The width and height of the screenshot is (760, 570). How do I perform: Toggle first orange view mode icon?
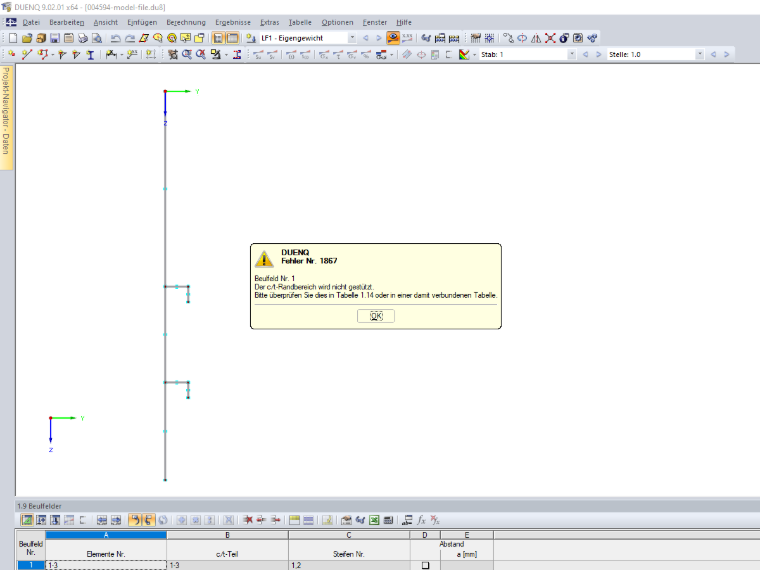[x=219, y=38]
